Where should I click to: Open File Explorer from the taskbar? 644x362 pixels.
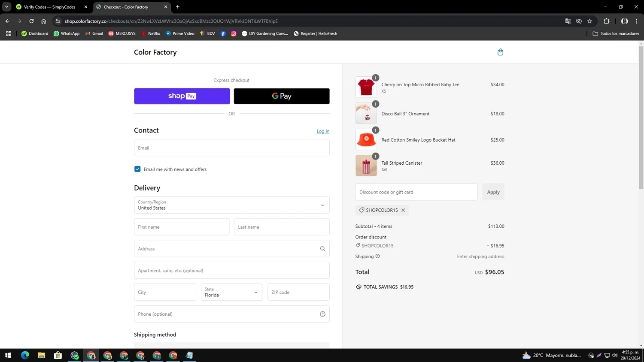pyautogui.click(x=41, y=355)
